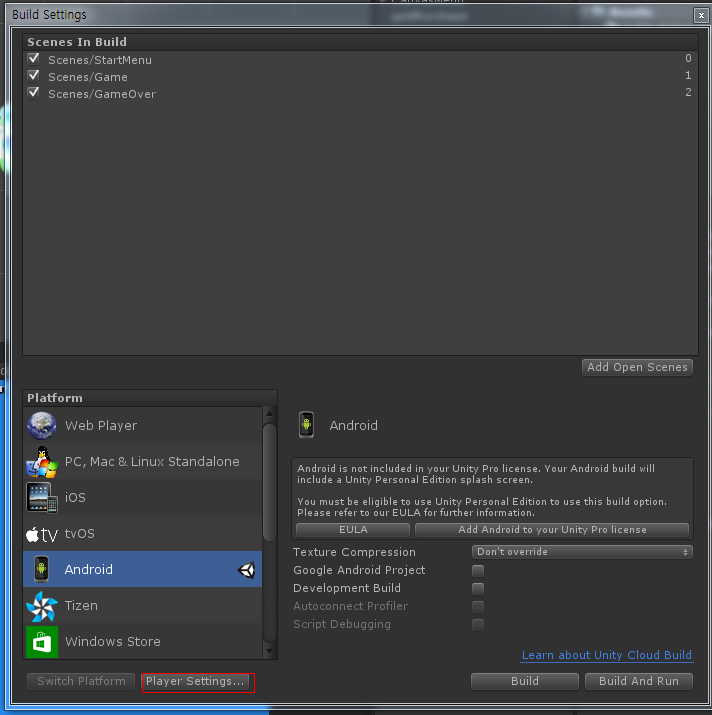Click the Tizen pinwheel icon
The image size is (712, 715).
pos(42,606)
